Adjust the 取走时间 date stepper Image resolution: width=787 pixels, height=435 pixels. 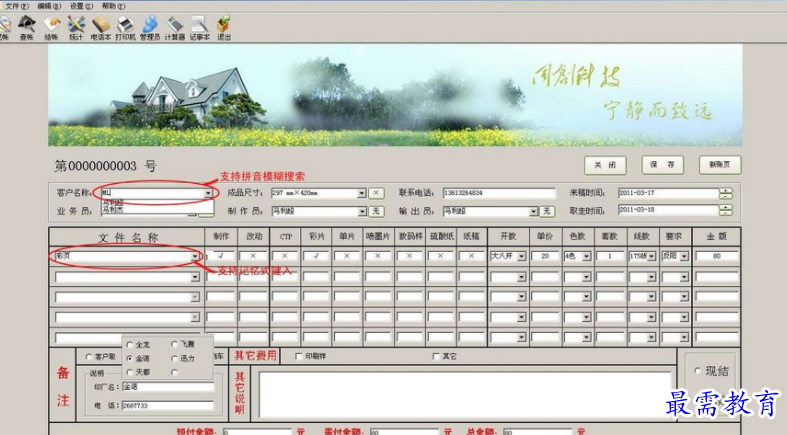725,211
